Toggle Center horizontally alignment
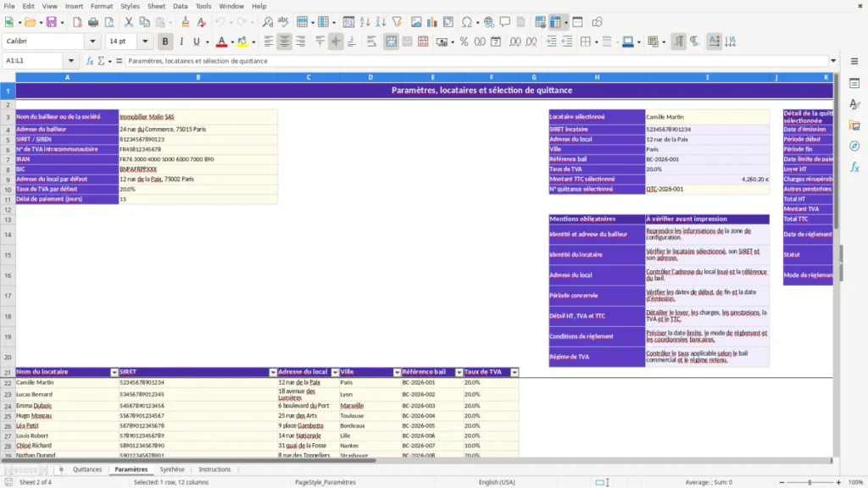 tap(285, 42)
